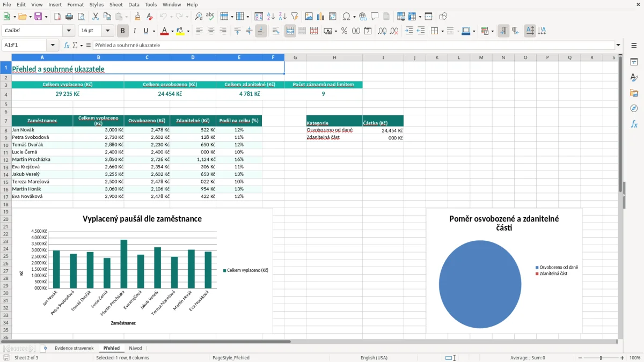Apply the font color red swatch
The width and height of the screenshot is (644, 362).
(x=165, y=31)
